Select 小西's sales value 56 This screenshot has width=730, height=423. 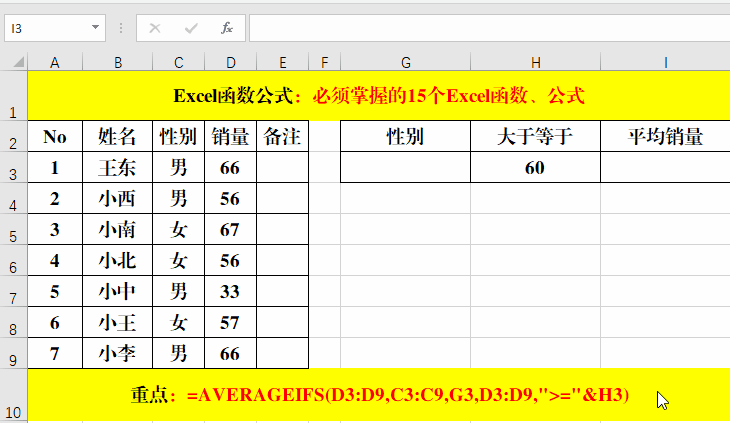tap(230, 198)
